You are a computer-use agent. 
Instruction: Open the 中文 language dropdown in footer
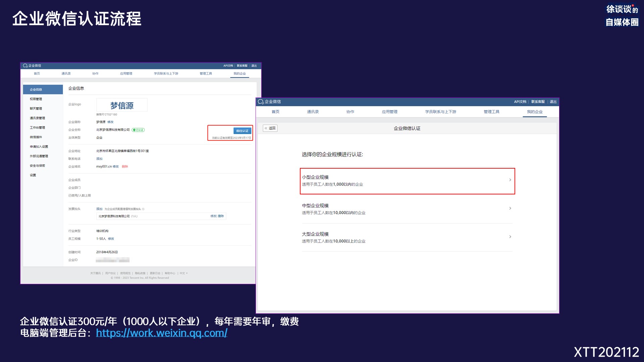(x=183, y=274)
